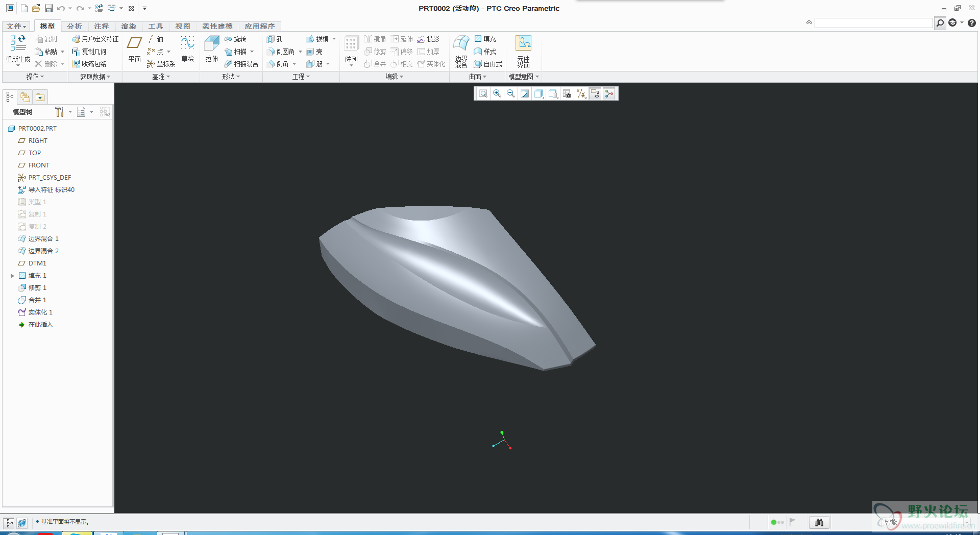Viewport: 980px width, 535px height.
Task: Select the Fill (填充) surface tool
Action: [485, 39]
